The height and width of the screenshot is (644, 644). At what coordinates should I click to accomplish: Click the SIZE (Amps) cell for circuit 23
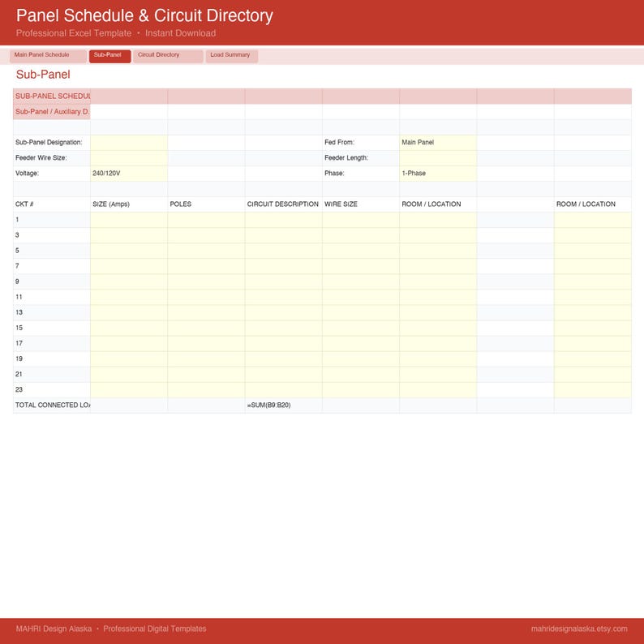tap(129, 390)
